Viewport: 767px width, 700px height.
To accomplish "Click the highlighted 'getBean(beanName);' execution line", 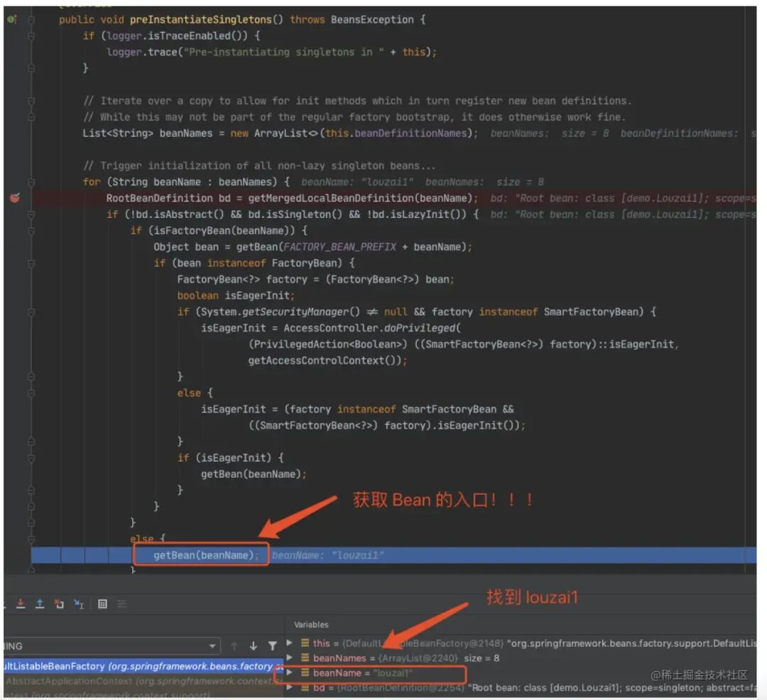I will pyautogui.click(x=206, y=555).
